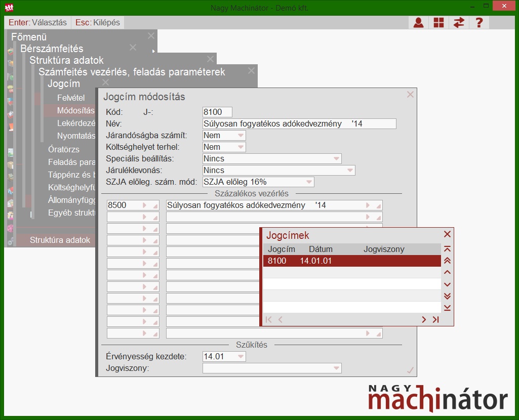Close the Jogcím módosítás dialog
Screen dimensions: 519x420
pyautogui.click(x=410, y=95)
